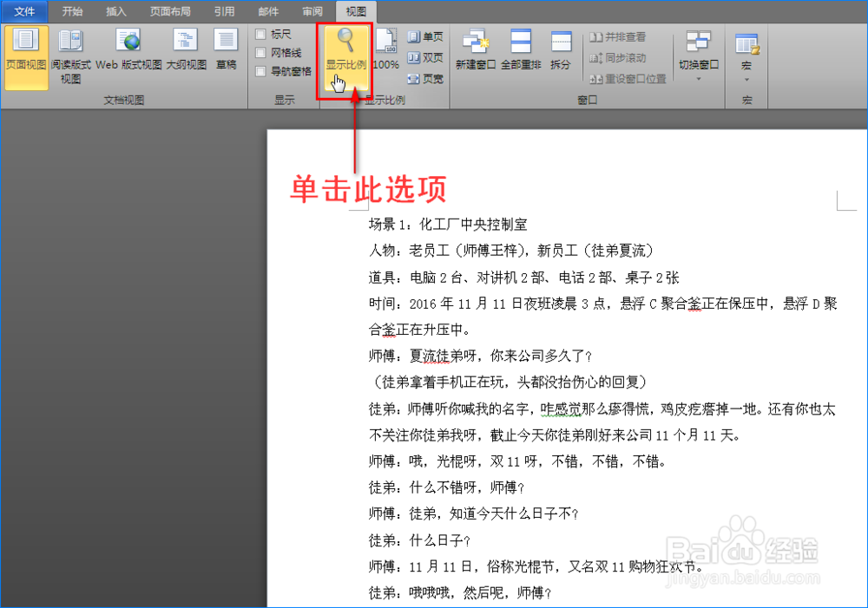Choose 单页 one page view
The height and width of the screenshot is (608, 868).
click(425, 37)
